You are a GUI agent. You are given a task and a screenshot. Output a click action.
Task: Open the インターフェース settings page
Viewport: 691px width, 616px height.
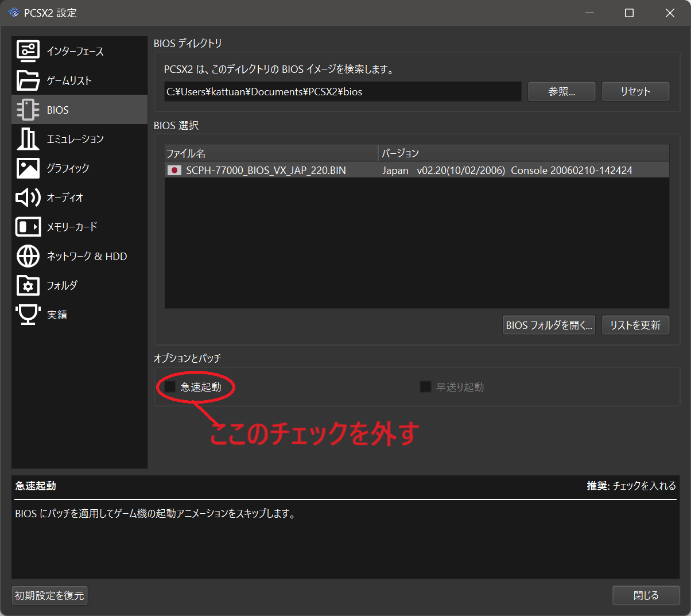click(x=80, y=51)
